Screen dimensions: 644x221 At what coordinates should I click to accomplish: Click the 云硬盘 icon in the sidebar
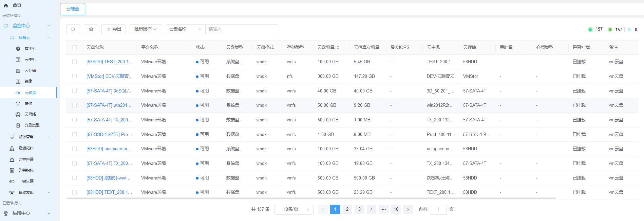(x=18, y=92)
